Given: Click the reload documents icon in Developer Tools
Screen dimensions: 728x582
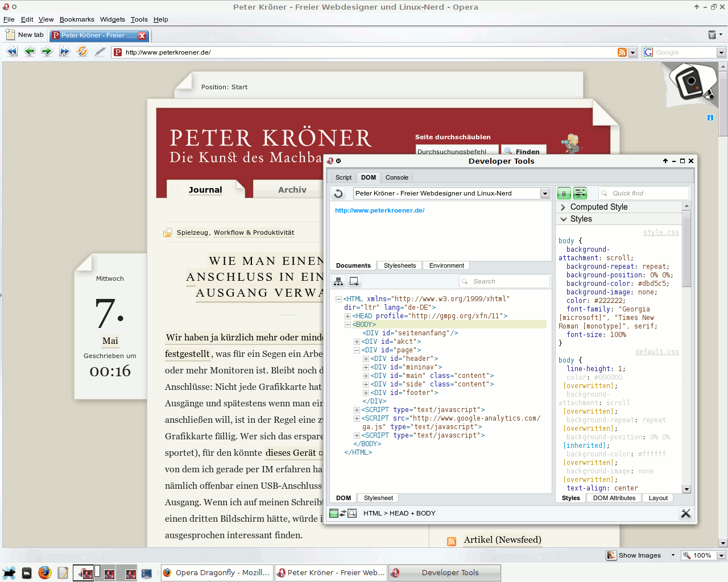Looking at the screenshot, I should pos(338,193).
